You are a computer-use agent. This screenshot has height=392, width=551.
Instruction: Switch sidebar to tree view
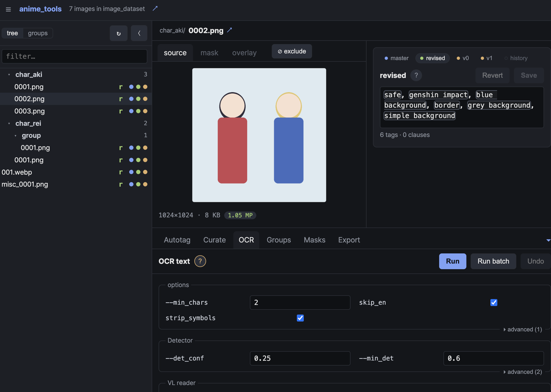click(x=12, y=33)
